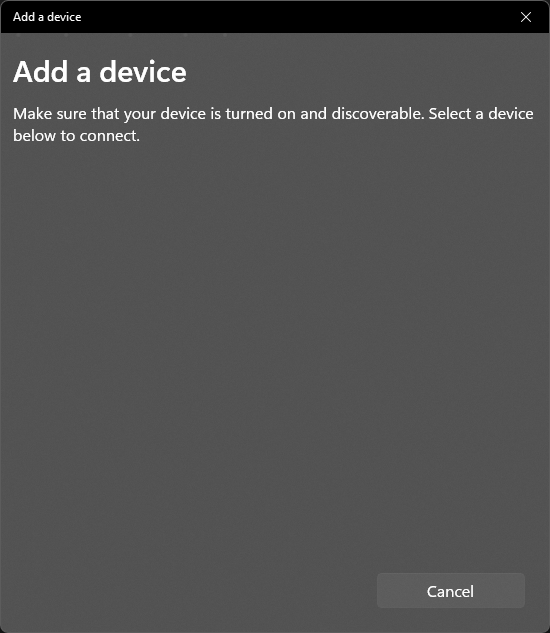Screen dimensions: 550x633
Task: Select the word "discoverable" in the description
Action: click(378, 114)
